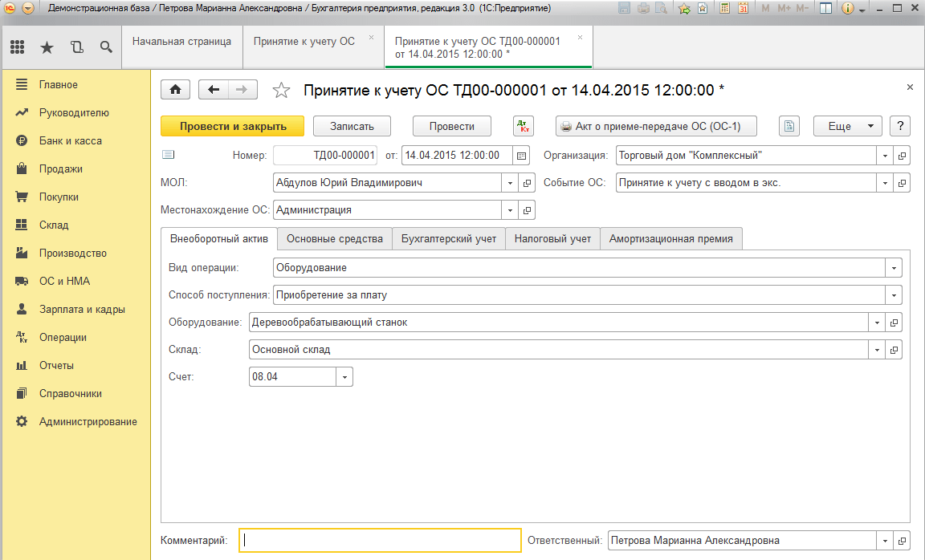Open the Организация dropdown list
The height and width of the screenshot is (560, 925).
coord(885,156)
